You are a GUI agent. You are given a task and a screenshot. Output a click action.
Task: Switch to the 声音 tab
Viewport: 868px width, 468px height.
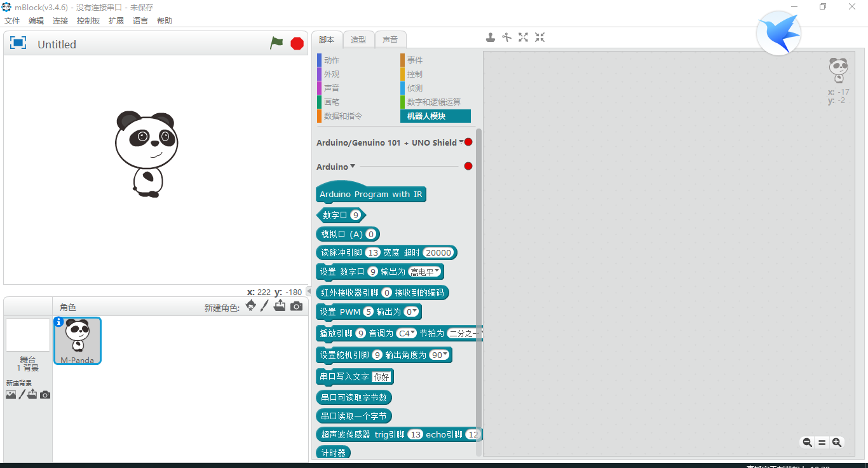pyautogui.click(x=390, y=39)
